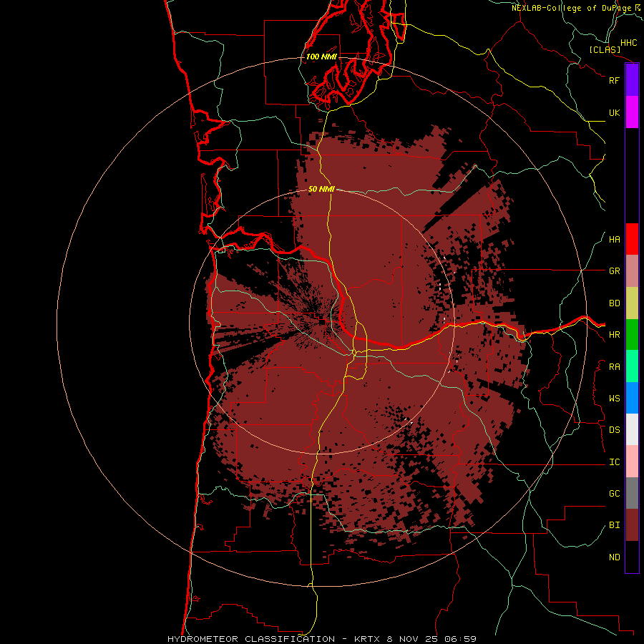The image size is (644, 644).
Task: Click the IC light pink swatch
Action: tap(632, 462)
